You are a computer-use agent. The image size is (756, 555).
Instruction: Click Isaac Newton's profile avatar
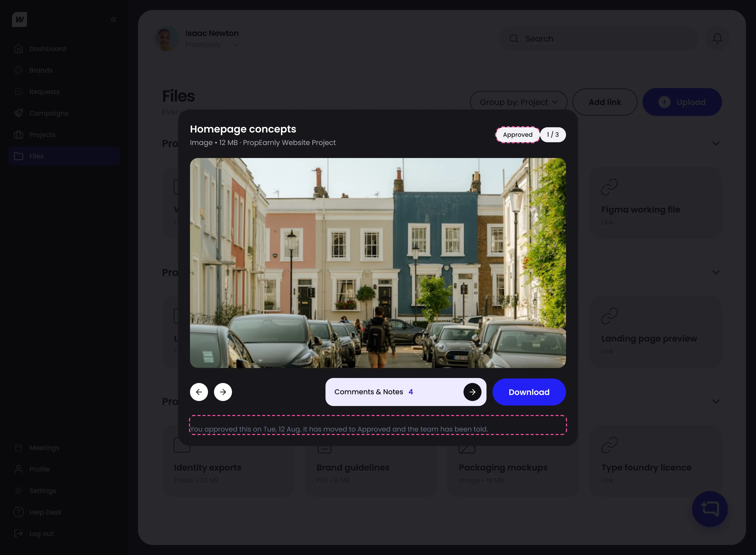pyautogui.click(x=166, y=39)
